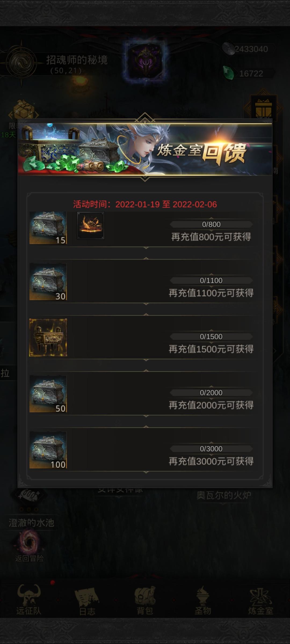
Task: Tap the golden cauldron reward icon
Action: pyautogui.click(x=48, y=338)
